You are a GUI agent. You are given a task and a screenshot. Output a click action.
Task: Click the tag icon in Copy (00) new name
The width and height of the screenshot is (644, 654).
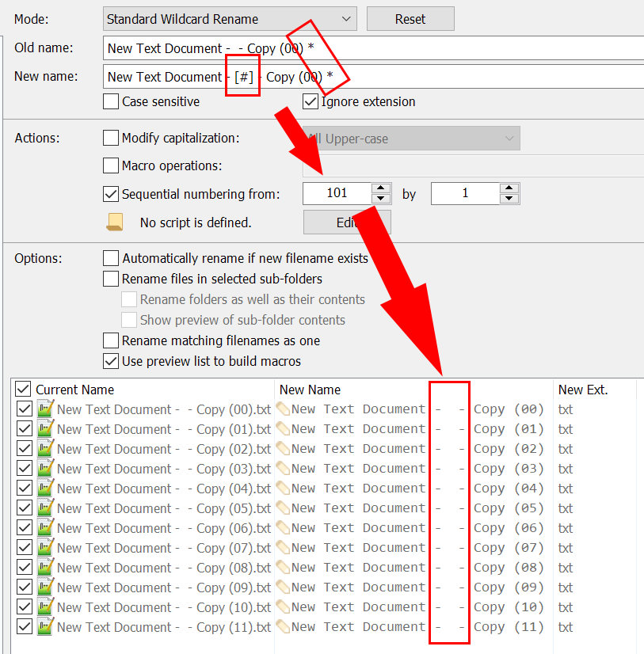tap(283, 409)
